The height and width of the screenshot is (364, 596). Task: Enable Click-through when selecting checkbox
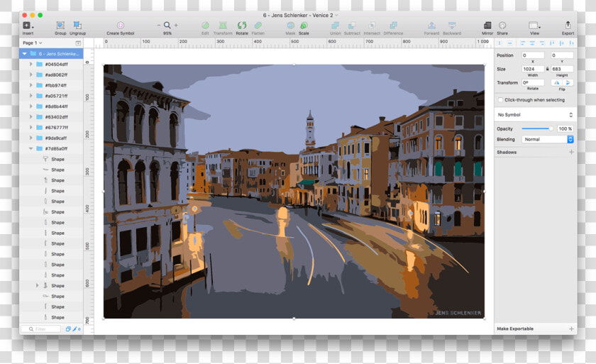click(x=501, y=100)
